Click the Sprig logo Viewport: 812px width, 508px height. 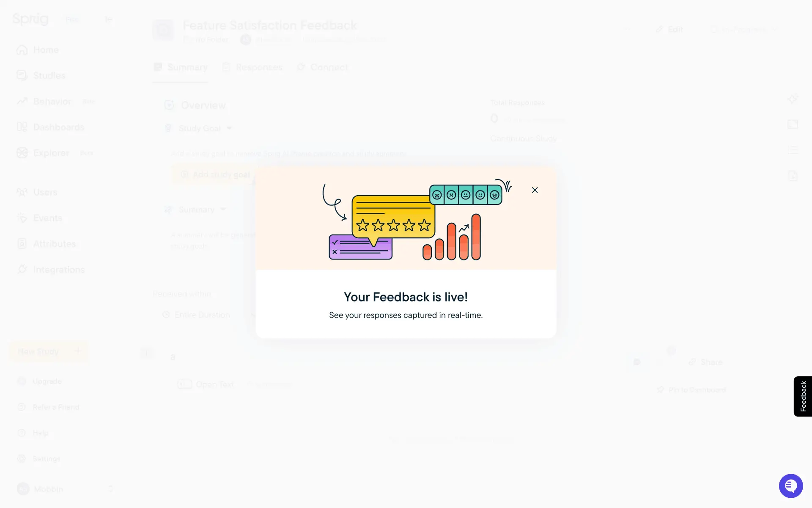[30, 19]
